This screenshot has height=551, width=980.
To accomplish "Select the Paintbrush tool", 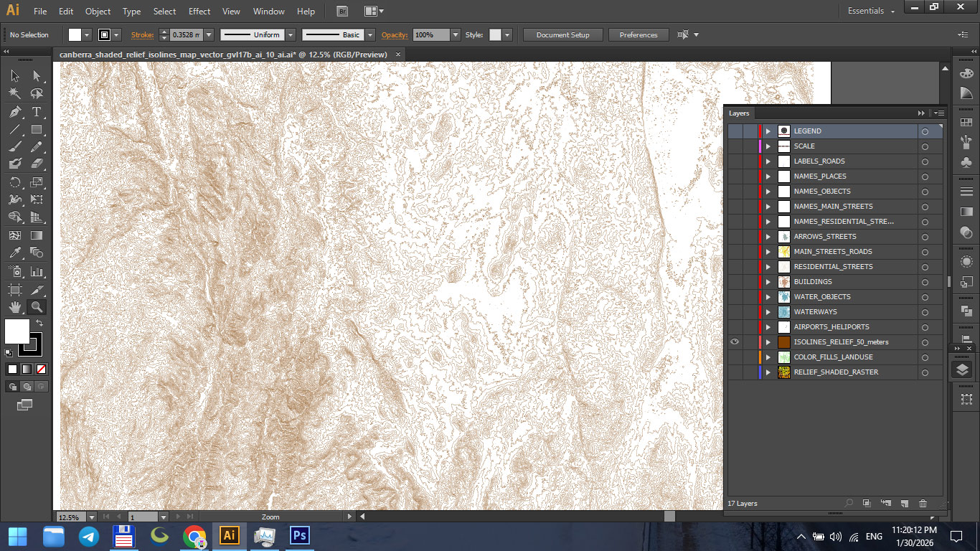I will (14, 147).
